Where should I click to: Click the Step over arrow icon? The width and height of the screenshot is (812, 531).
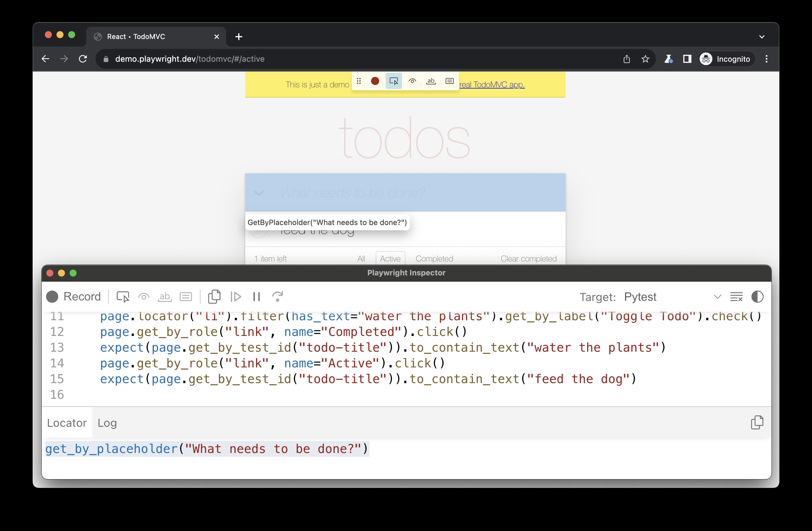click(x=277, y=297)
